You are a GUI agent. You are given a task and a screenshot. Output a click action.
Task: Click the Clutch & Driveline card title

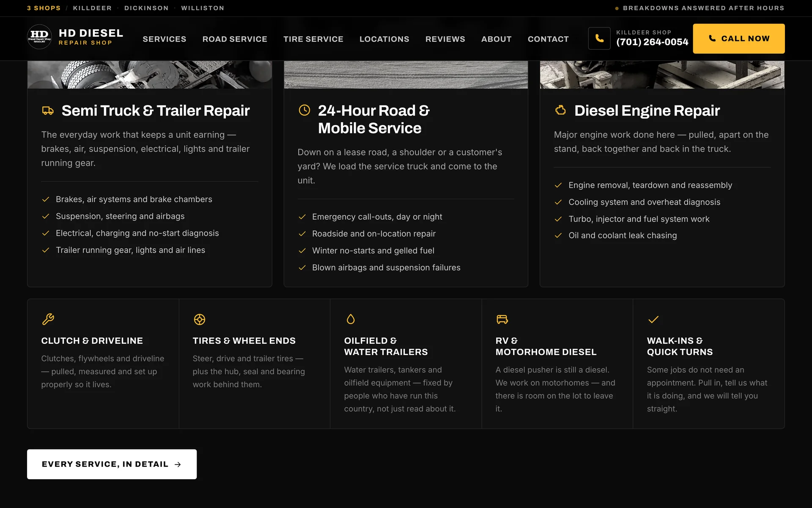(92, 341)
